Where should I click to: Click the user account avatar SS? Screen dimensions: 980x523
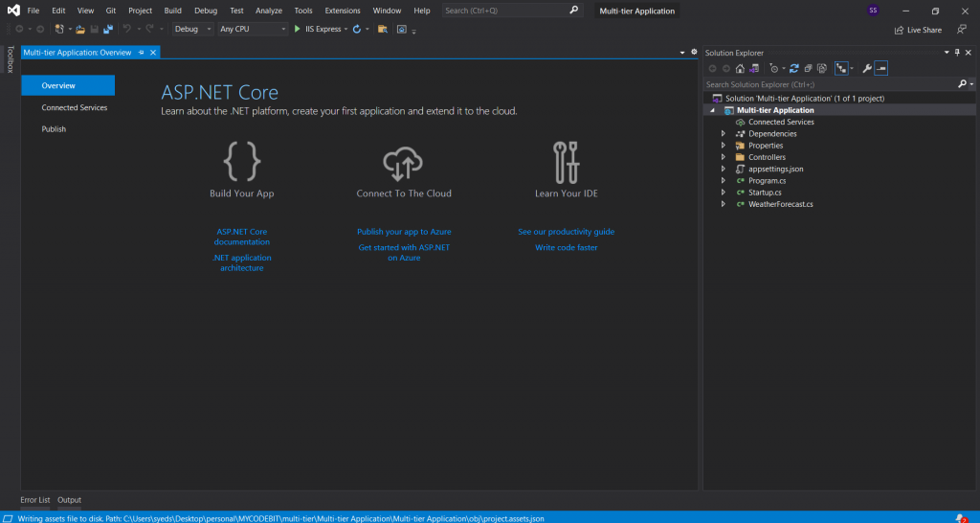(x=873, y=11)
